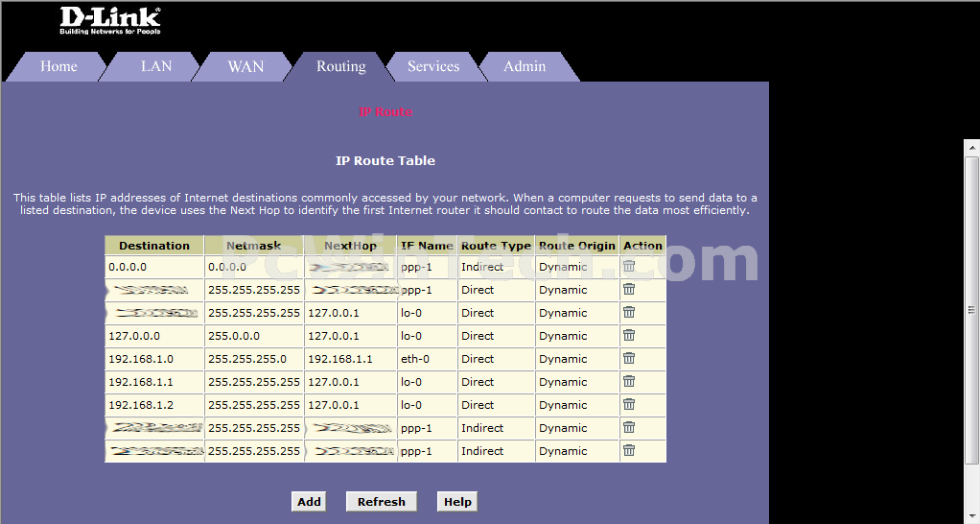Go to the WAN tab

tap(245, 66)
